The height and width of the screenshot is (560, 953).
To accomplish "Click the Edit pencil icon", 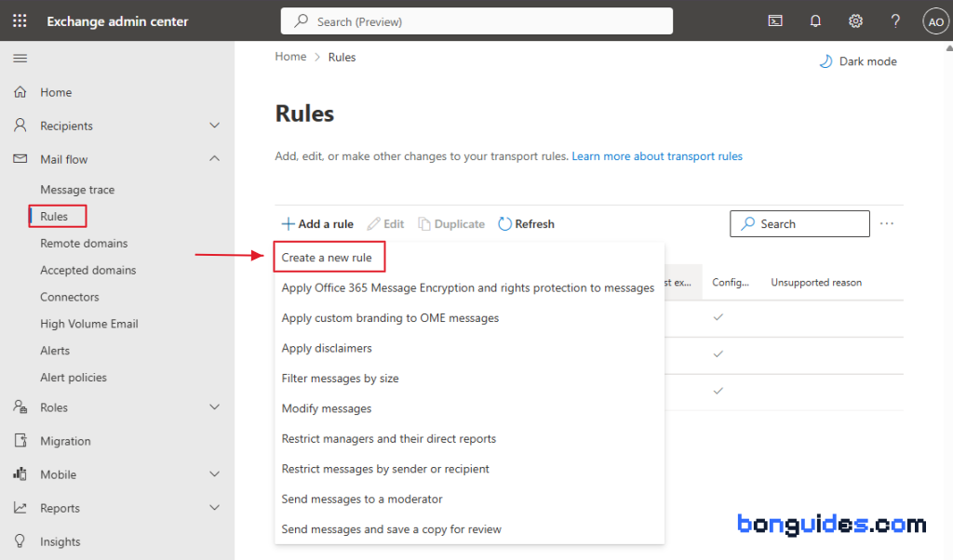I will pyautogui.click(x=373, y=224).
